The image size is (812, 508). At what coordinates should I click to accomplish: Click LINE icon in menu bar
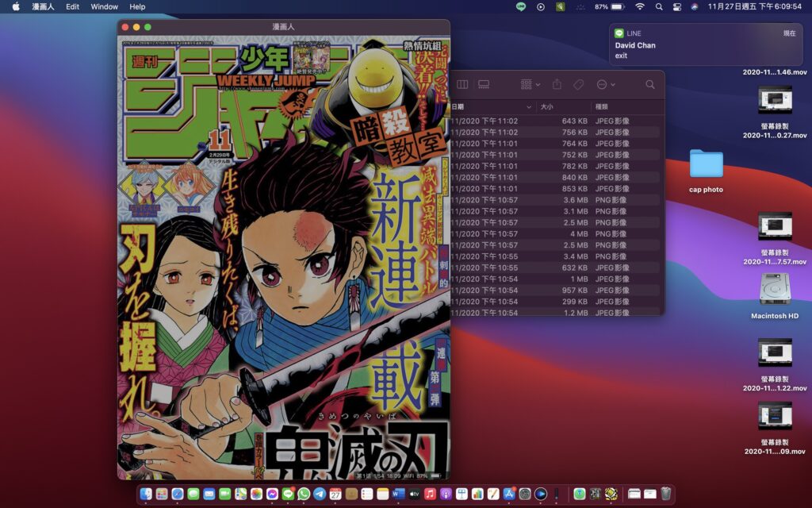click(x=521, y=6)
